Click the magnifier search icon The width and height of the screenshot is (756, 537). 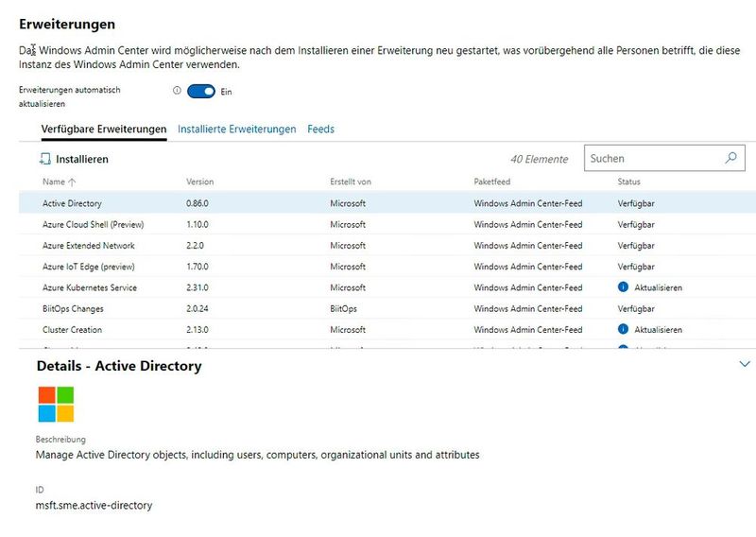(x=730, y=158)
